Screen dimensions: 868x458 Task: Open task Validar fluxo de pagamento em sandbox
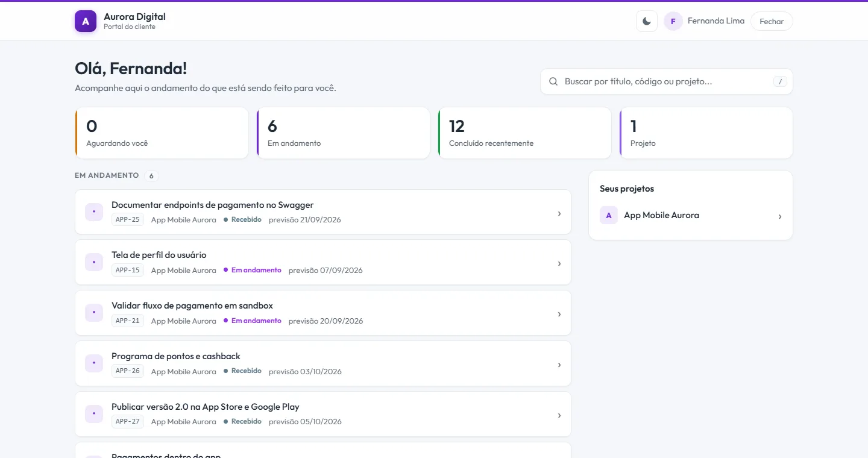(x=323, y=313)
